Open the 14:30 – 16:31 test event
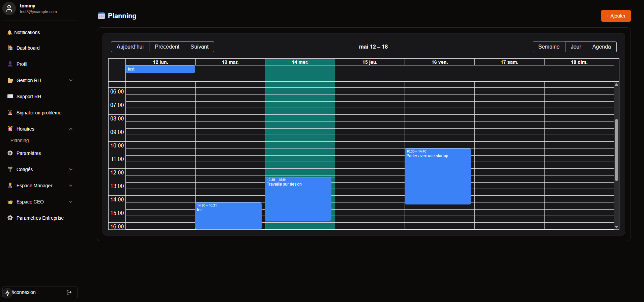The width and height of the screenshot is (644, 302). coord(228,216)
